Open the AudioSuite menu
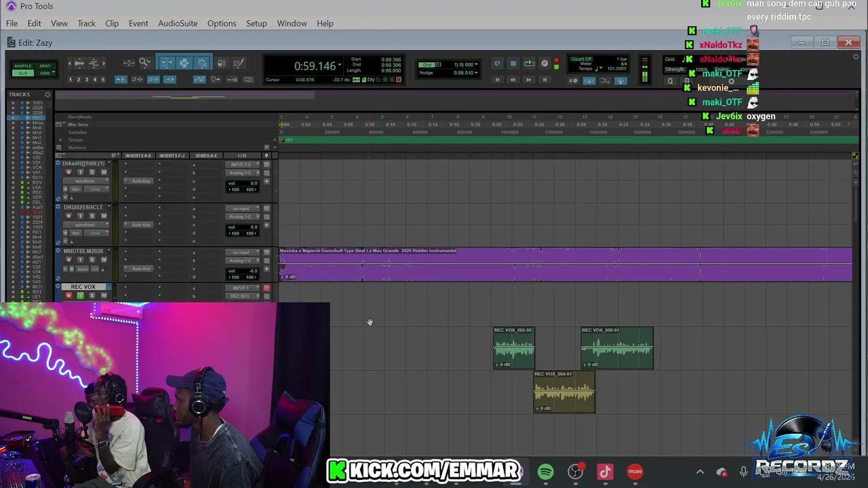Viewport: 868px width, 488px height. click(x=178, y=23)
